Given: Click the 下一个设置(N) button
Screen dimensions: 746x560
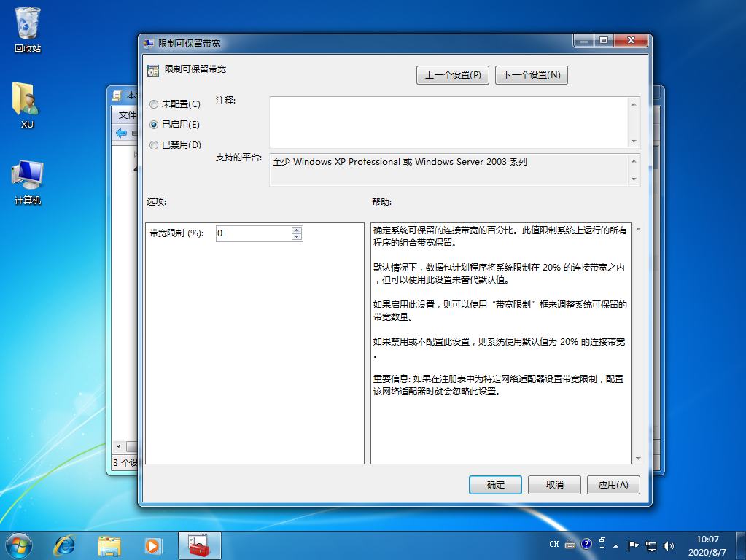Looking at the screenshot, I should coord(531,74).
